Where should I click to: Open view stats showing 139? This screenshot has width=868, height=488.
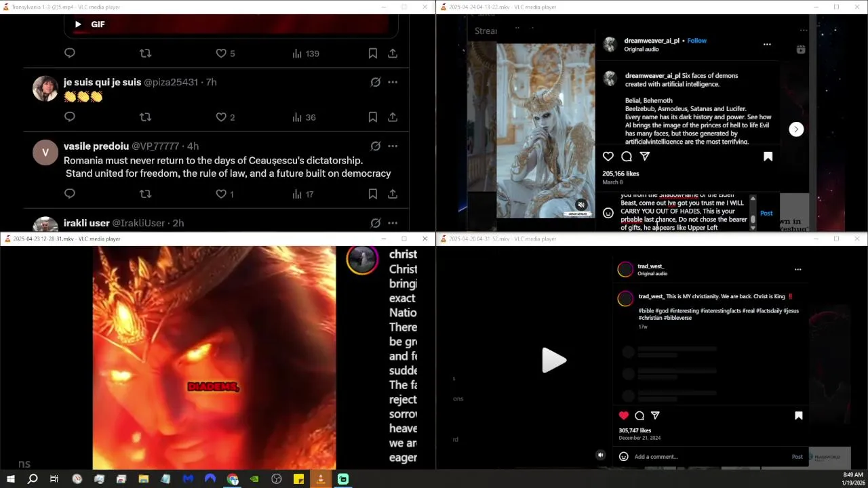pyautogui.click(x=305, y=54)
